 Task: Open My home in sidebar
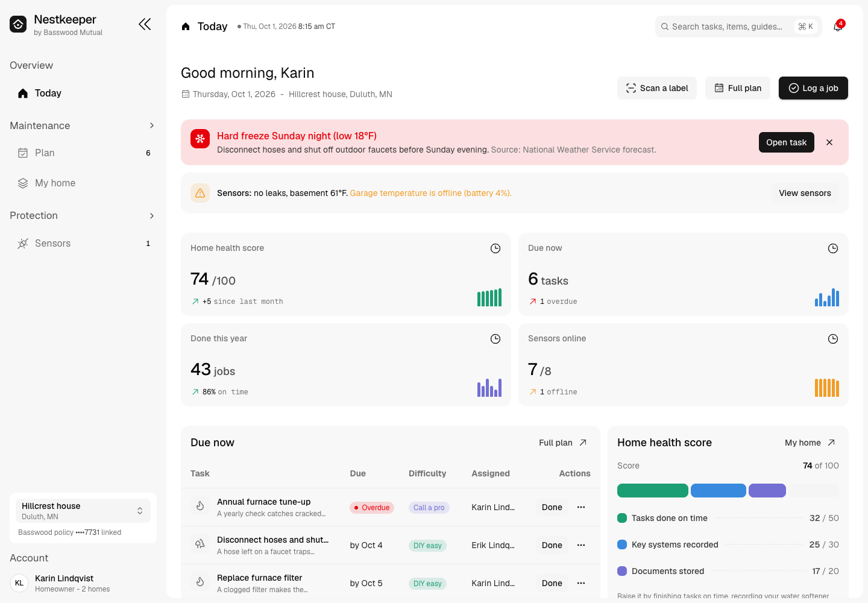point(83,183)
